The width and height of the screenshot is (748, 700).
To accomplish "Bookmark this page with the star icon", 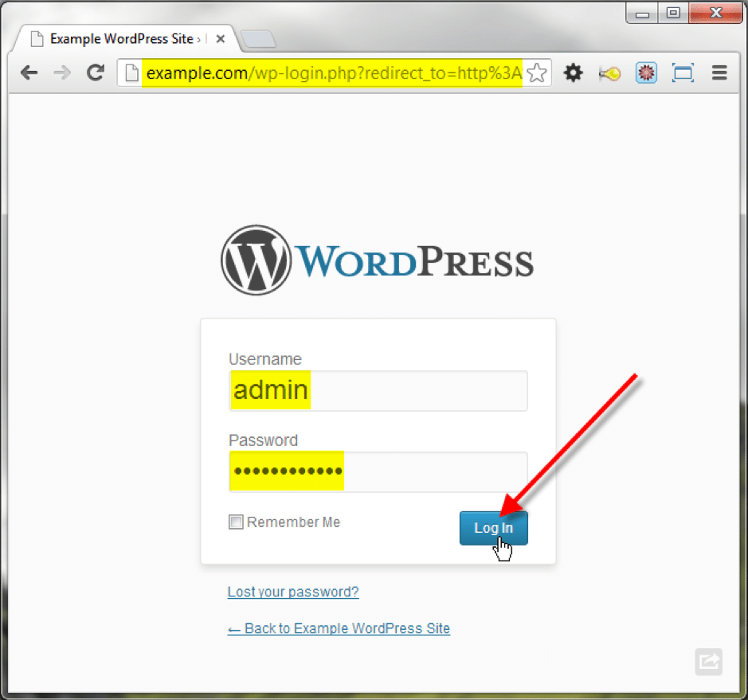I will [x=537, y=73].
